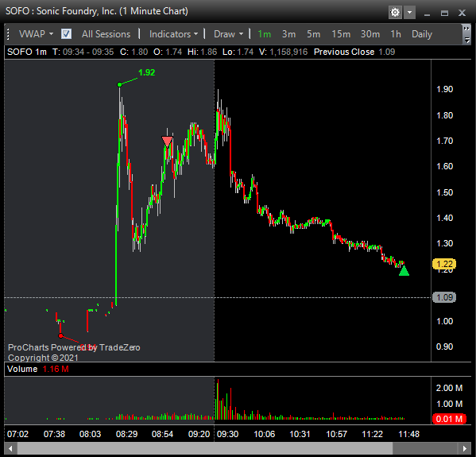Click the V: 1,158,916 volume readout

[x=283, y=52]
